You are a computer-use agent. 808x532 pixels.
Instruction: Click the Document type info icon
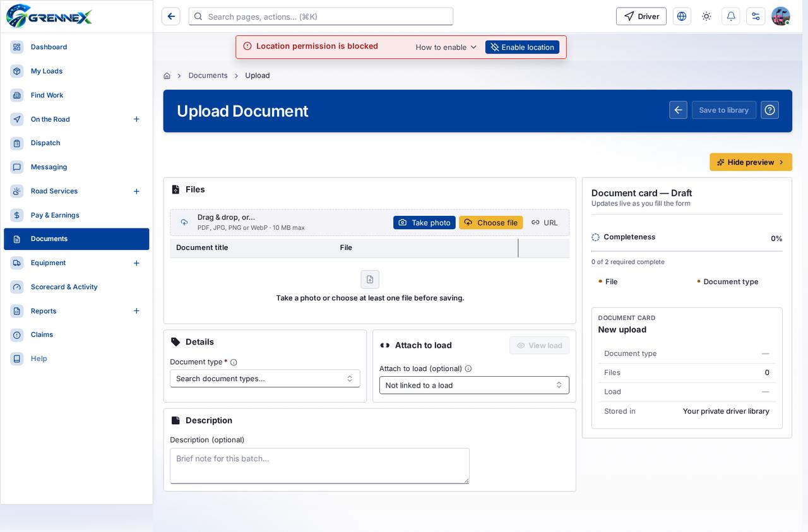click(x=234, y=362)
